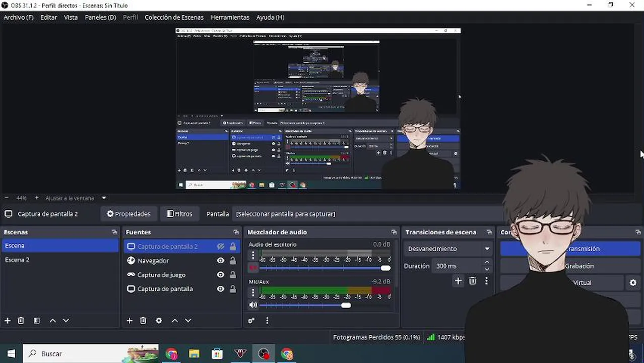
Task: Open Ayuda menu
Action: [x=270, y=17]
